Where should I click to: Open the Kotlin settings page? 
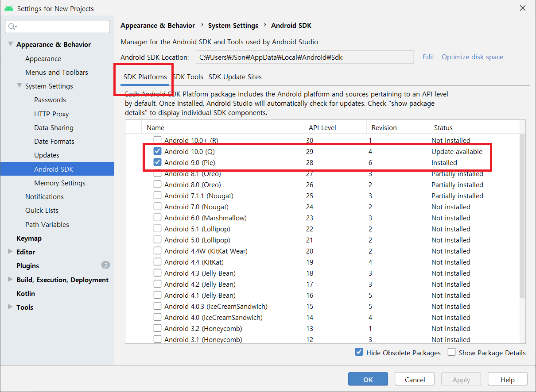(26, 293)
